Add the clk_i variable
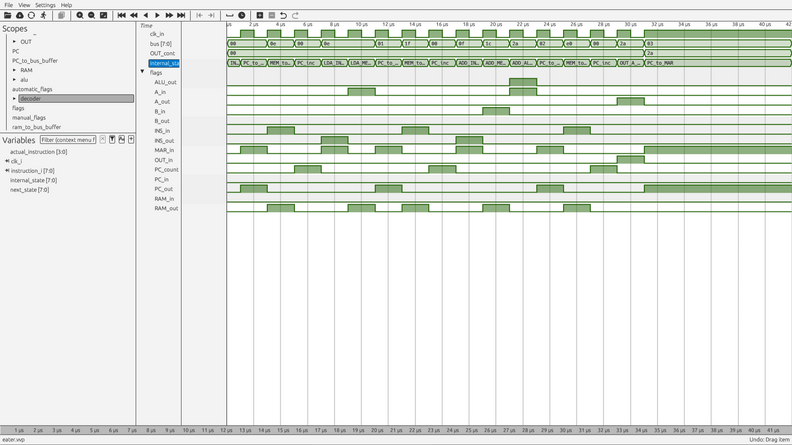 pos(16,161)
